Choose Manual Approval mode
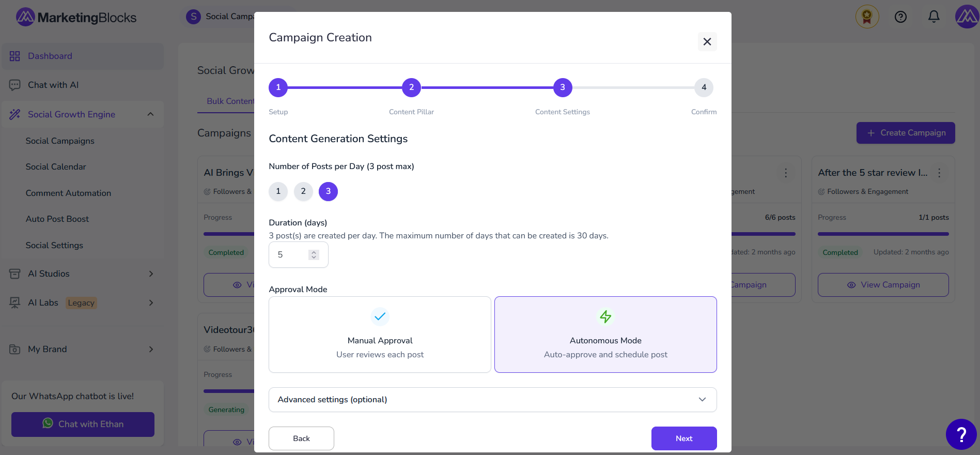 tap(380, 335)
